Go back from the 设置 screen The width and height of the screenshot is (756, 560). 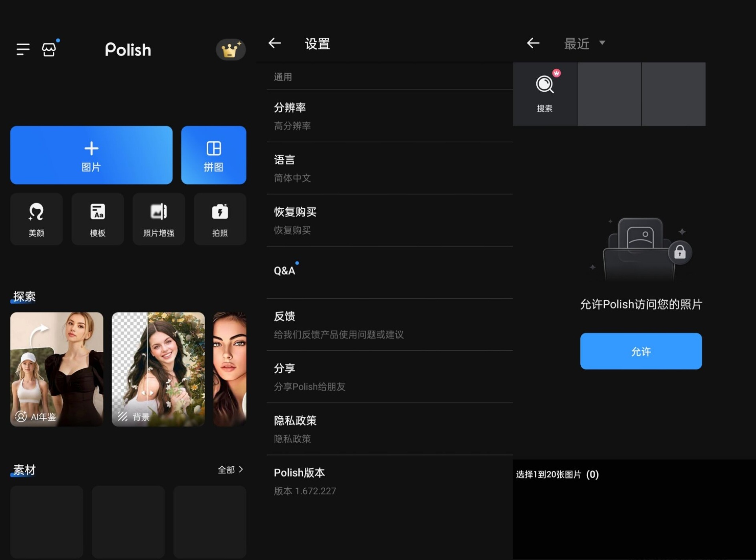pyautogui.click(x=275, y=43)
